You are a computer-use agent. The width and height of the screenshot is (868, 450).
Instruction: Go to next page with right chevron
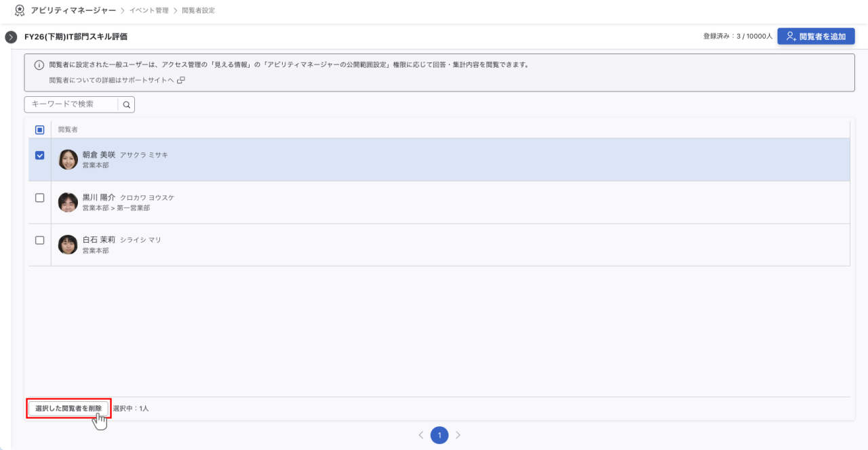click(x=458, y=435)
